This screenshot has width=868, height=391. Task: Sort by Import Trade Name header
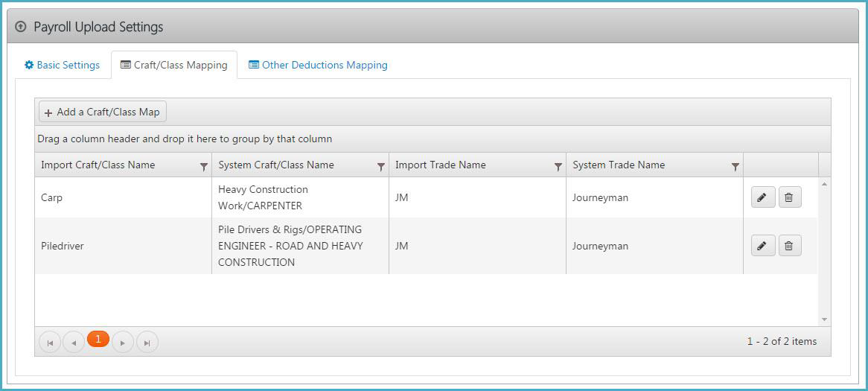click(x=441, y=165)
